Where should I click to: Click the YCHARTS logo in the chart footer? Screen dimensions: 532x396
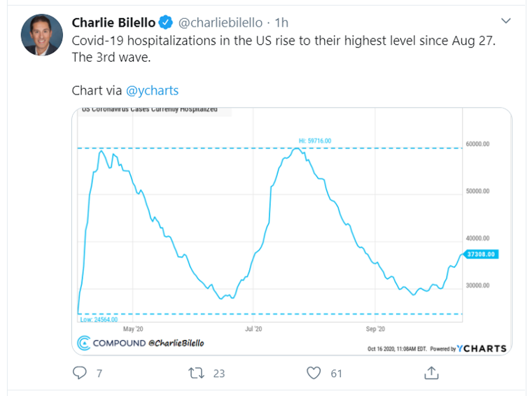[x=482, y=348]
